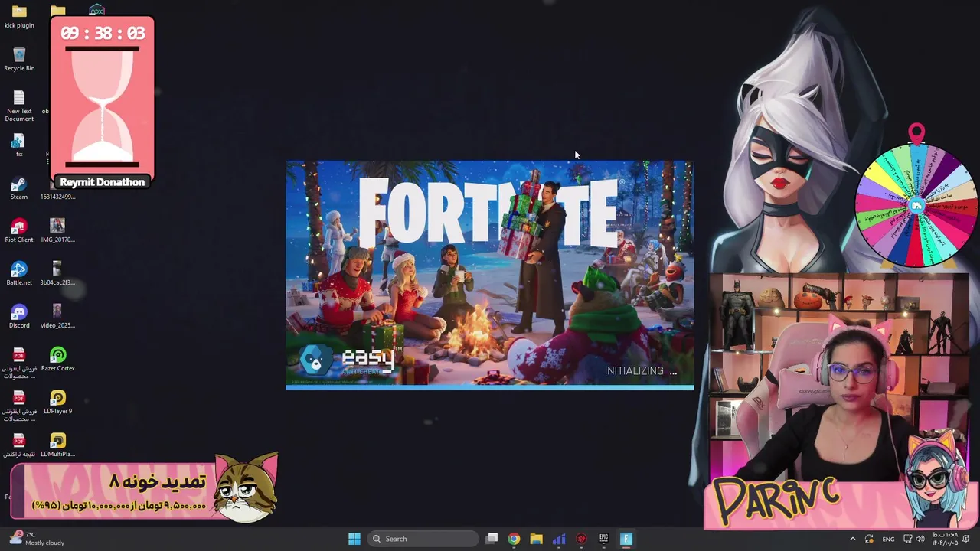Open the weather widget showing 7°C
Viewport: 980px width, 551px height.
point(38,539)
